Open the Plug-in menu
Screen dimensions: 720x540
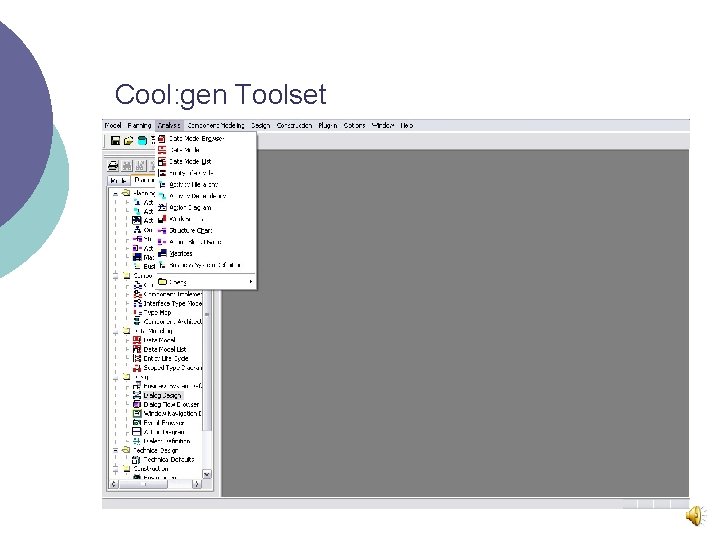(328, 125)
